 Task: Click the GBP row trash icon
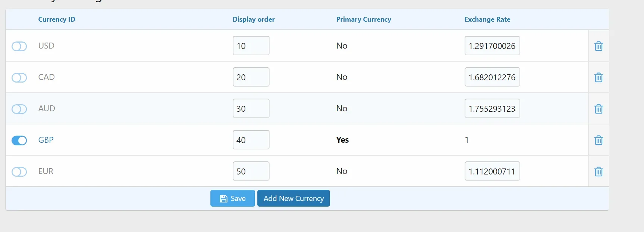coord(599,140)
